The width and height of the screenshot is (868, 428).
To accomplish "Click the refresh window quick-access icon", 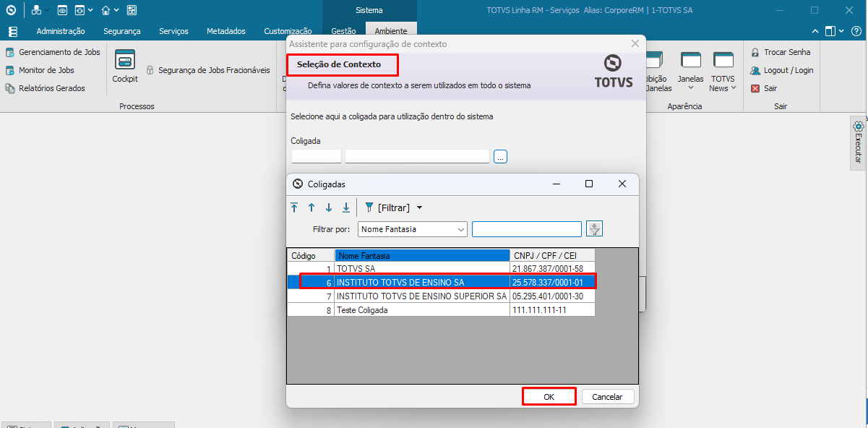I will point(80,10).
